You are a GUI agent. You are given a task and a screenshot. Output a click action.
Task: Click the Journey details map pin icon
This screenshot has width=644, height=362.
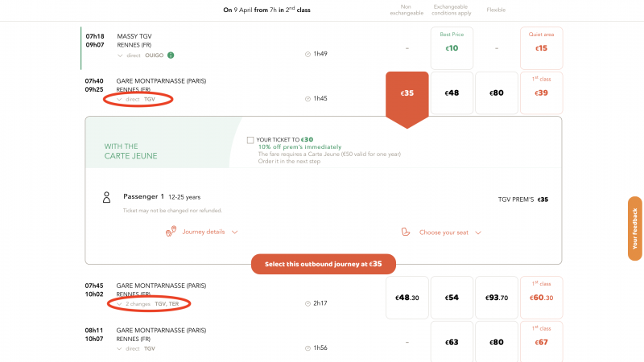pyautogui.click(x=171, y=232)
